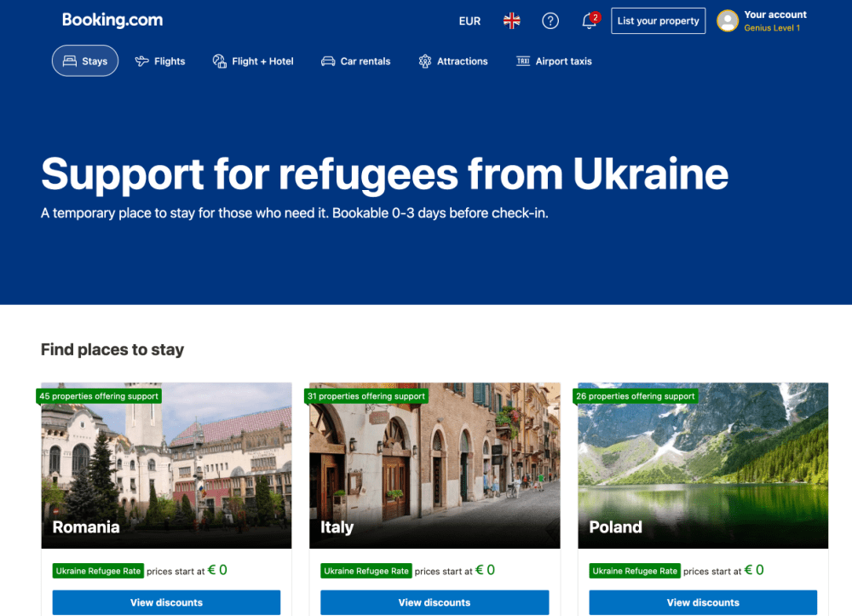Open the UK flag language selector

tap(511, 21)
